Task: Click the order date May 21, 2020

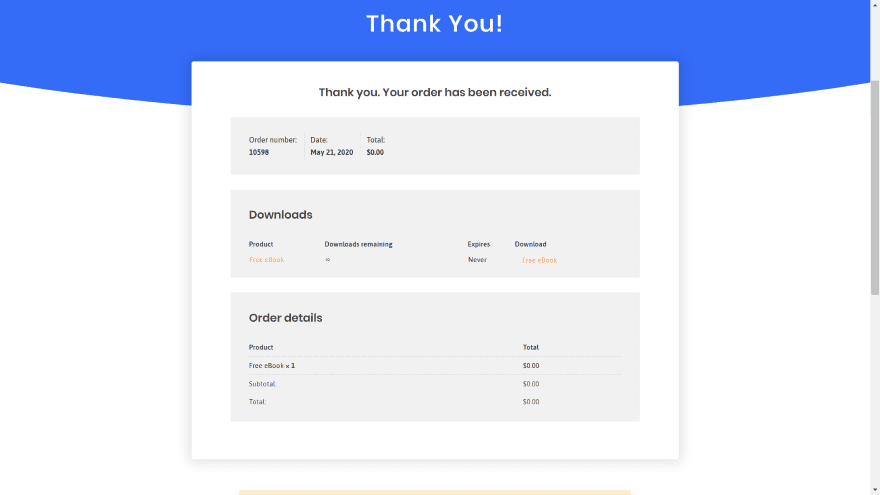Action: tap(331, 153)
